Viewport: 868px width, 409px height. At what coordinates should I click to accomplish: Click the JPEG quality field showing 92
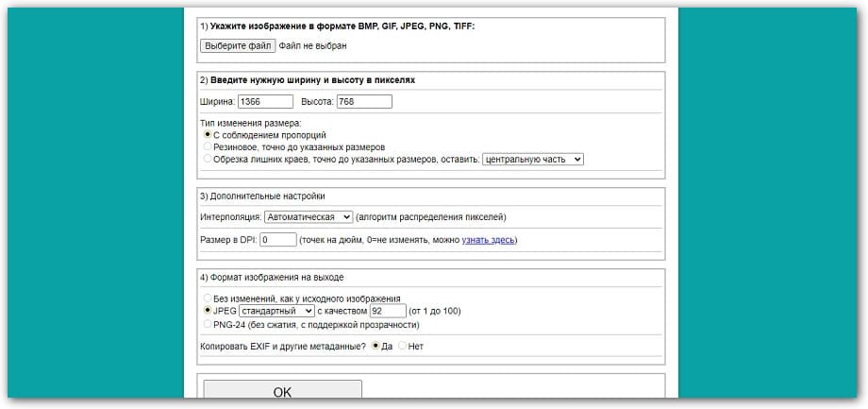tap(387, 310)
